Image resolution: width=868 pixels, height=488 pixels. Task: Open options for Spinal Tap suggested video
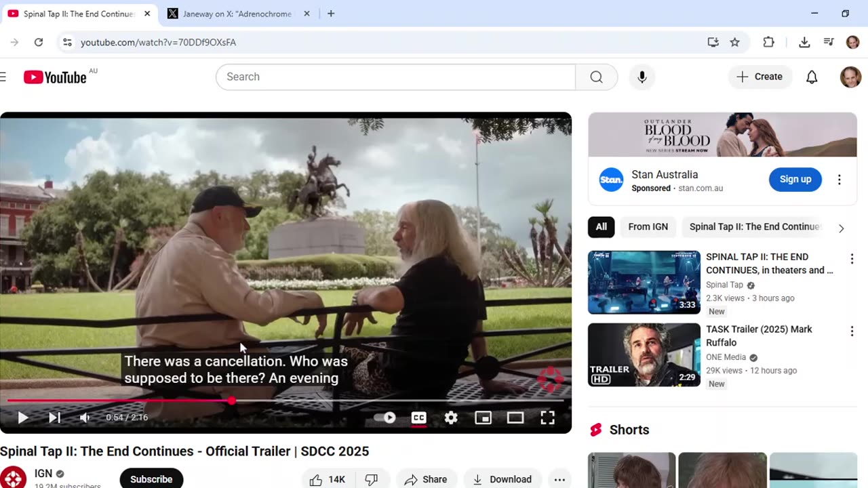click(852, 259)
